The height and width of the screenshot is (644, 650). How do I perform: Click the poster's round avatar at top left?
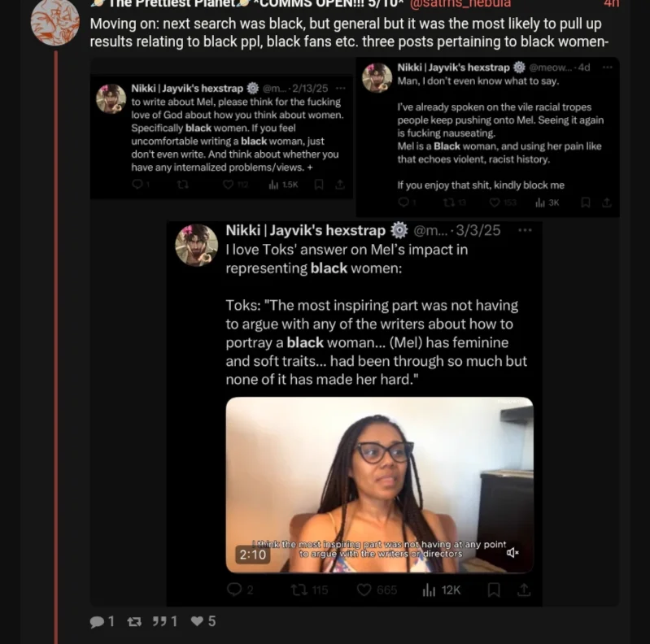[55, 22]
